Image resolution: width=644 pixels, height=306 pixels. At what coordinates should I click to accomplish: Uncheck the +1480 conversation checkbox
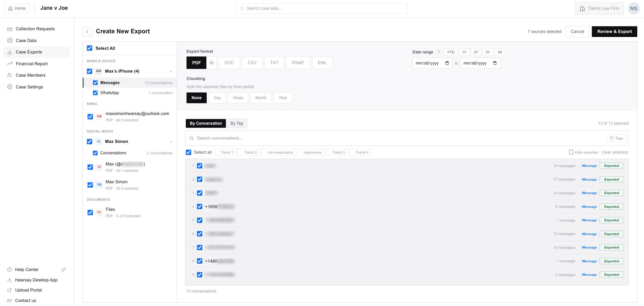click(x=200, y=261)
